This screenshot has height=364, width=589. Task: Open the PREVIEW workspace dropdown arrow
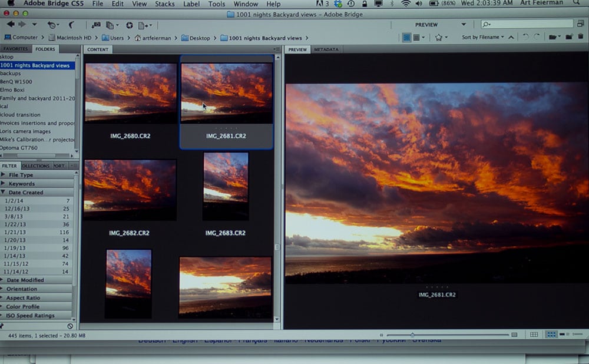(464, 24)
